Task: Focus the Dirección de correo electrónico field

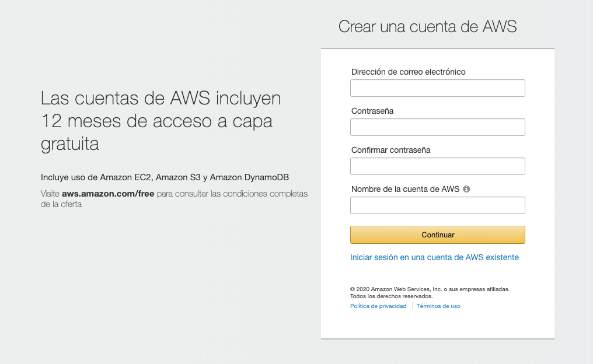Action: pyautogui.click(x=437, y=88)
